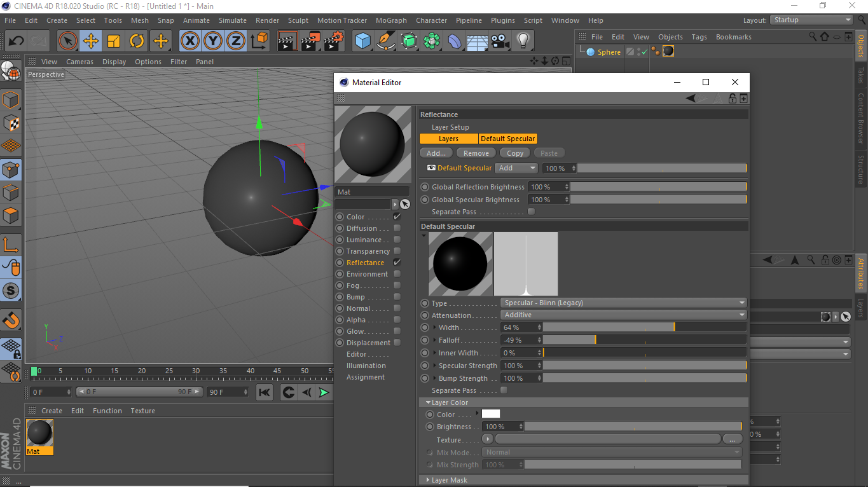
Task: Toggle Y axis lock icon
Action: click(212, 41)
